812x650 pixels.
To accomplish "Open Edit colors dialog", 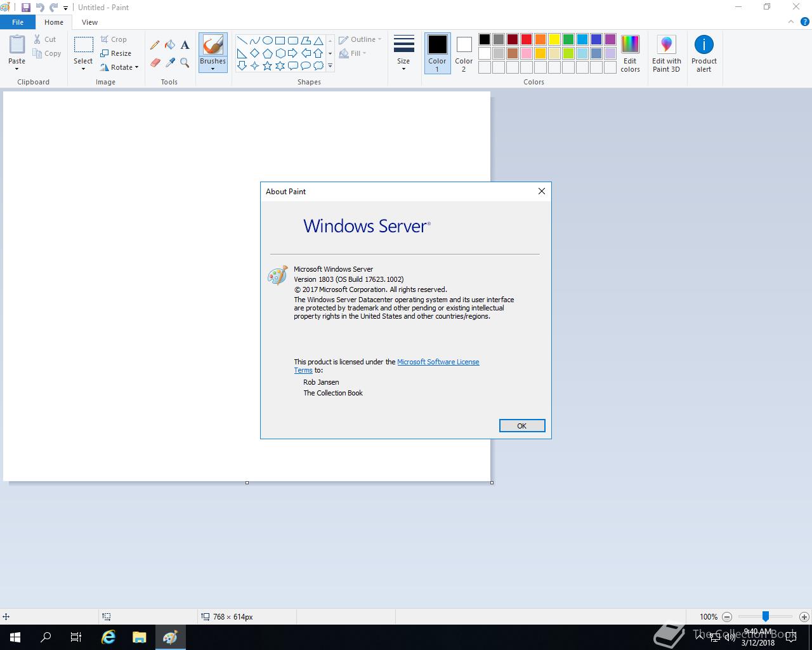I will coord(630,53).
